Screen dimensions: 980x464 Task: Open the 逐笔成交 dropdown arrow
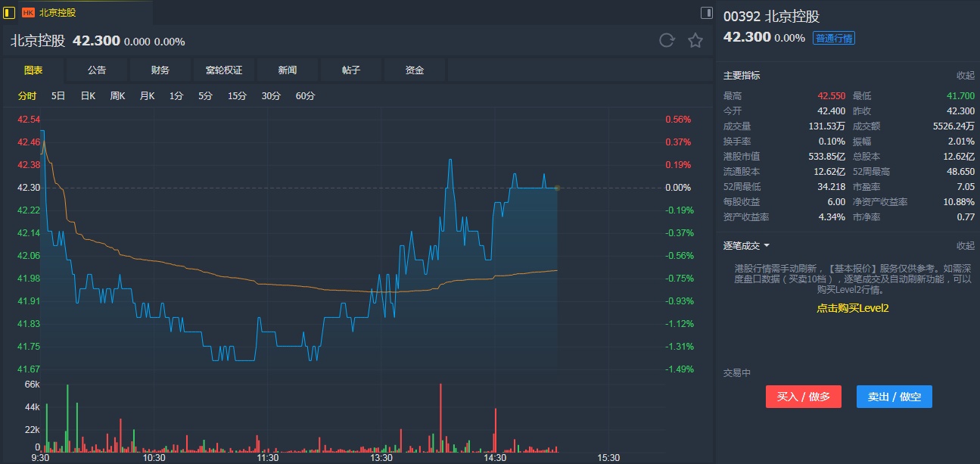tap(767, 245)
